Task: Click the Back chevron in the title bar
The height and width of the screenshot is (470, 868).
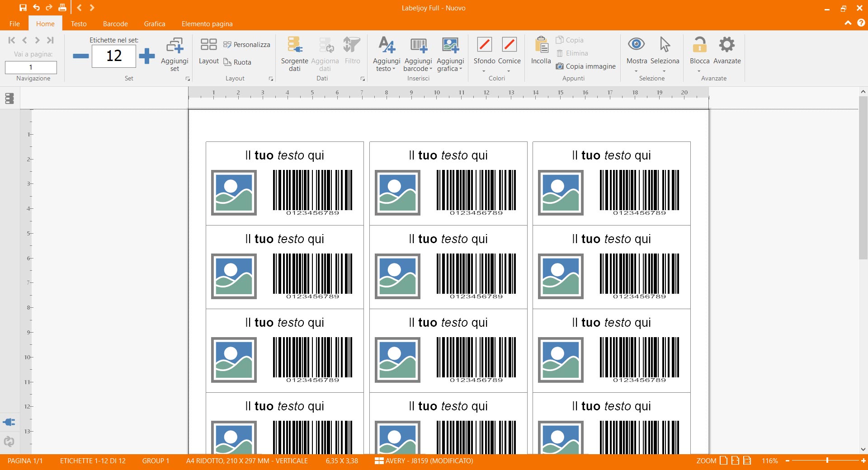Action: 79,8
